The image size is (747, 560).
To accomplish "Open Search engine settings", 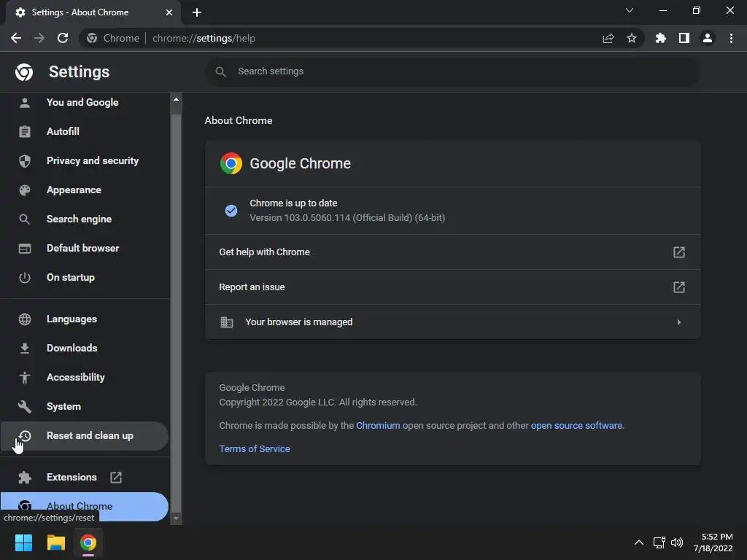I will [x=85, y=219].
